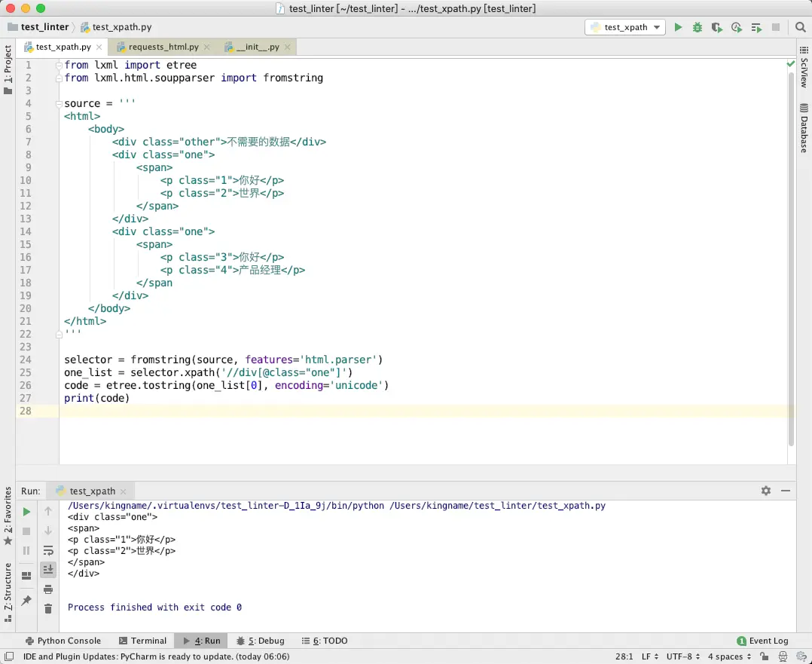Open the 5: Debug tool tab
This screenshot has height=664, width=812.
tap(261, 641)
